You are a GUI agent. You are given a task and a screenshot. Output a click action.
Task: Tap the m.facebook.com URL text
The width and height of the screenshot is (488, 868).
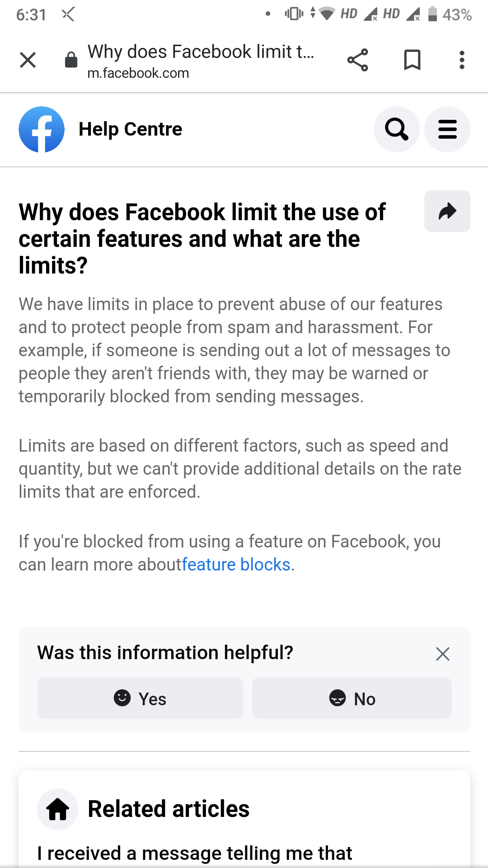pyautogui.click(x=138, y=73)
